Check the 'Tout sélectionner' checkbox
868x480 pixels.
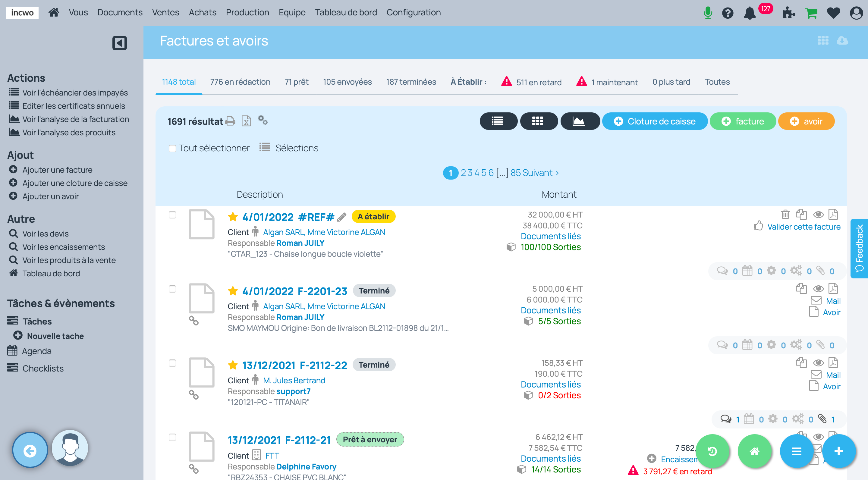point(172,148)
